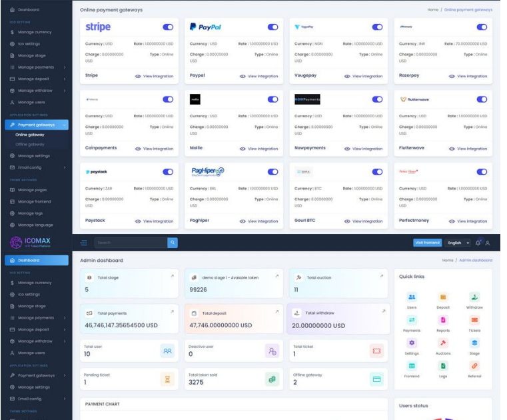Click the Deposit quick link icon
Image resolution: width=507 pixels, height=420 pixels.
[443, 297]
